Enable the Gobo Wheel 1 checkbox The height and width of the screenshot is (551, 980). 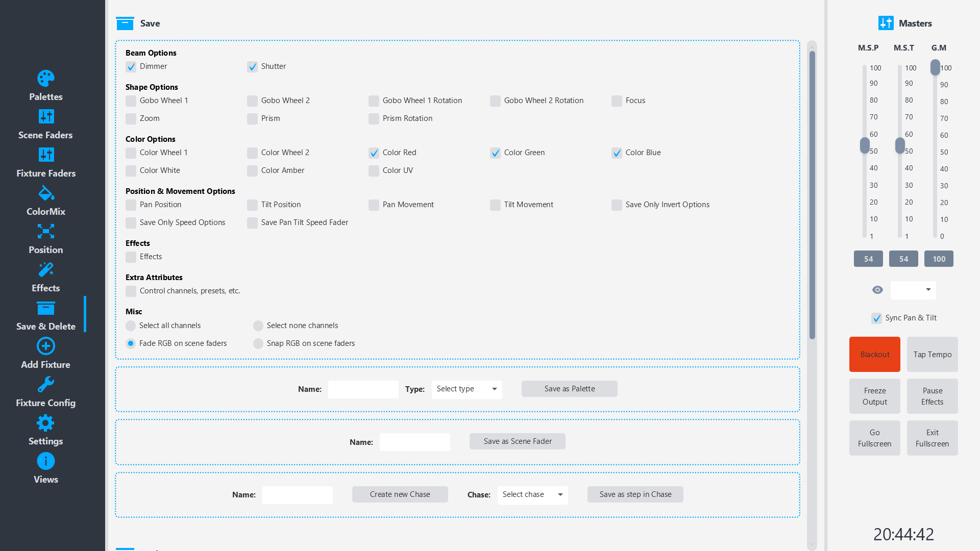pos(131,101)
